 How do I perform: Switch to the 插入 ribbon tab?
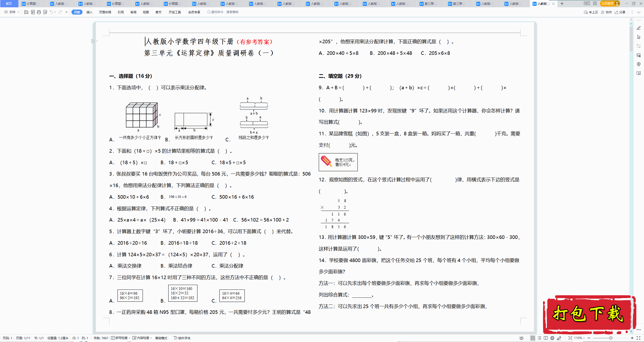[x=90, y=12]
